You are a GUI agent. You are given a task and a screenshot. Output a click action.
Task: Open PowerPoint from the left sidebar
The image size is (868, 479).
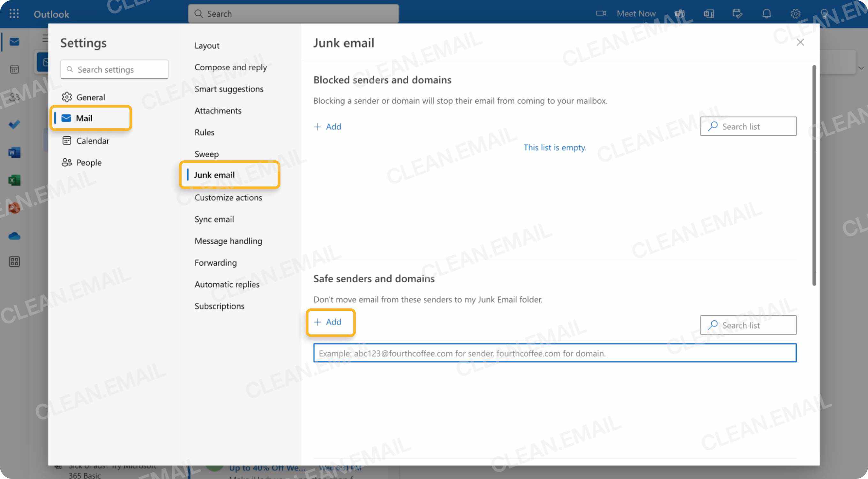(x=13, y=208)
